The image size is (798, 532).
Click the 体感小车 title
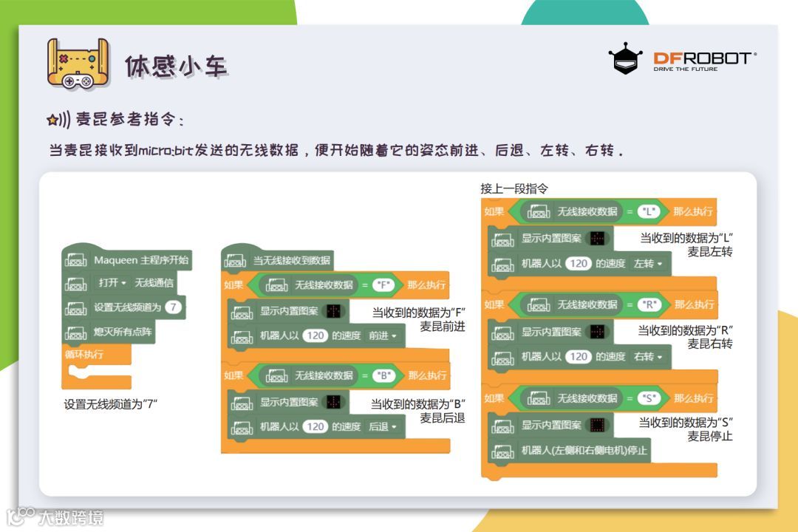click(x=176, y=66)
